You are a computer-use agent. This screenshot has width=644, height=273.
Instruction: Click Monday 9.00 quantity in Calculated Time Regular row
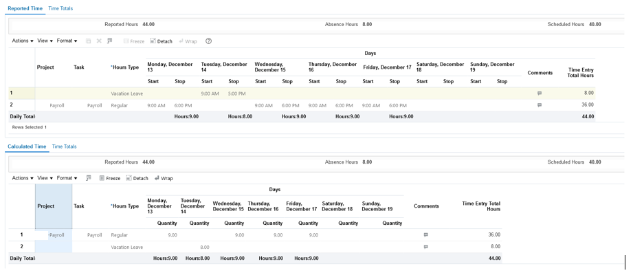click(x=173, y=235)
